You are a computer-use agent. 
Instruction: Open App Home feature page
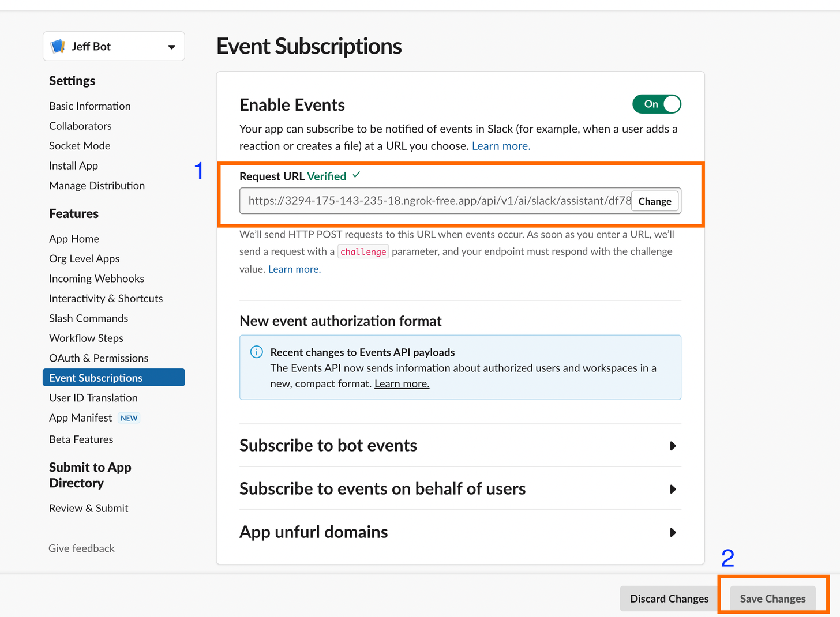[x=74, y=239]
